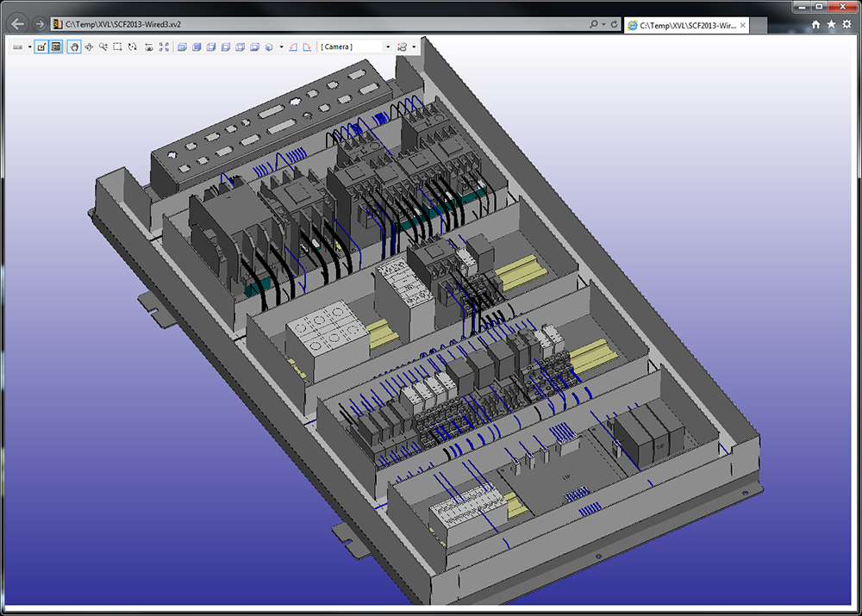Select the Pan hand tool
Screen dimensions: 862x616
click(74, 47)
